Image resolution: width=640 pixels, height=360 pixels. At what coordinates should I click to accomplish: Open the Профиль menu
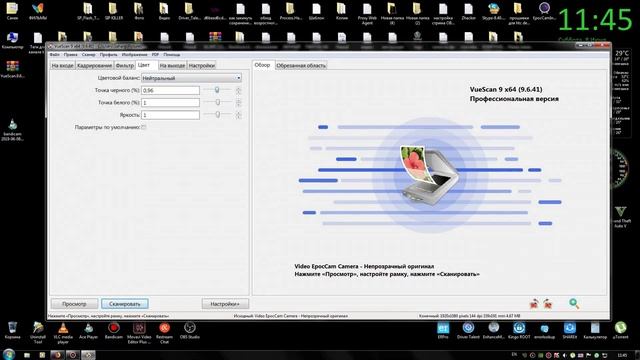pyautogui.click(x=109, y=54)
